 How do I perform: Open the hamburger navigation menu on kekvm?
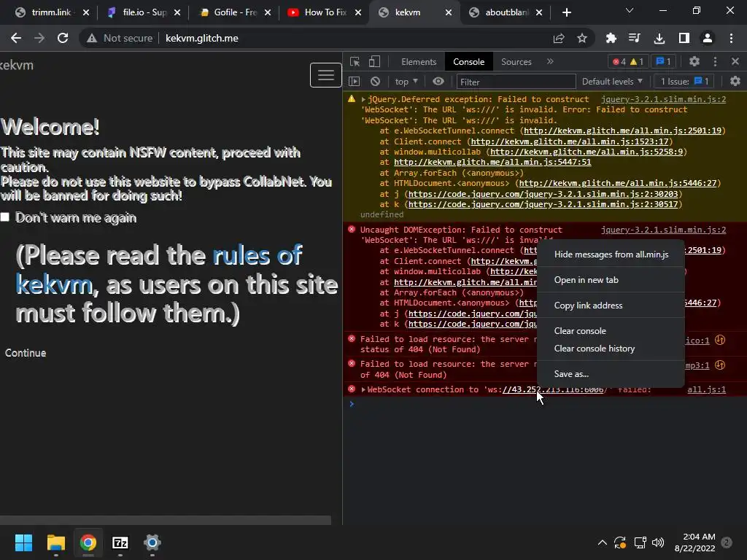tap(326, 75)
